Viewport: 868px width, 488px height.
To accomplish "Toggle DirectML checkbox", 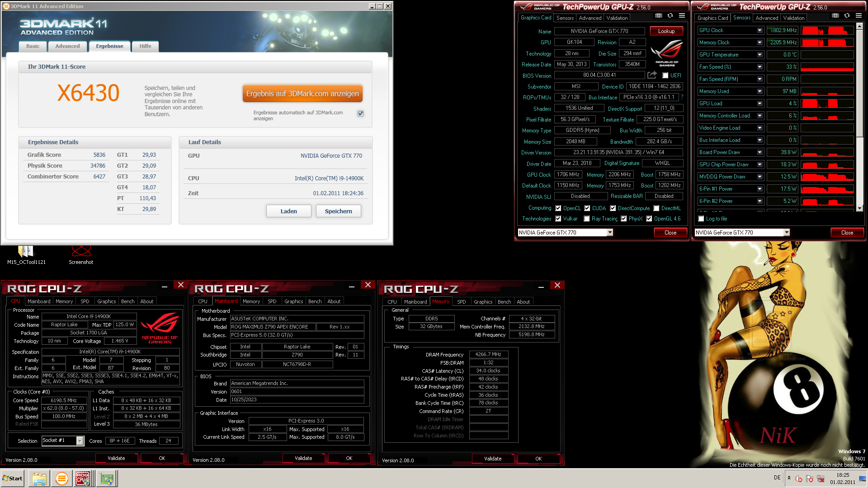I will pos(656,208).
